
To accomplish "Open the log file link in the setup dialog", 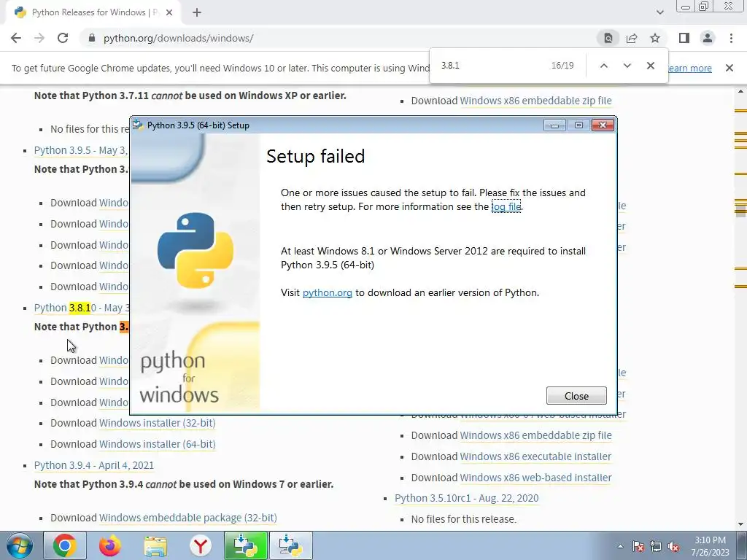I will pos(506,206).
